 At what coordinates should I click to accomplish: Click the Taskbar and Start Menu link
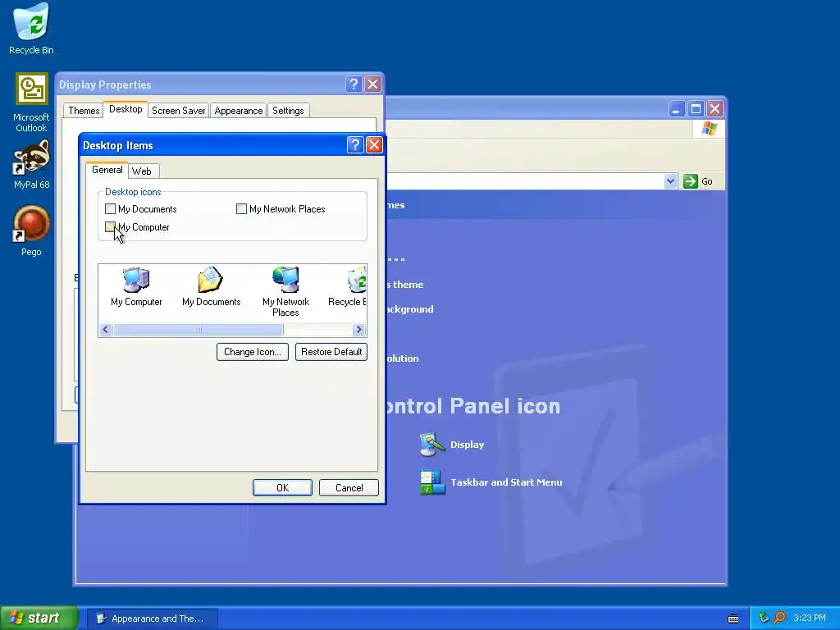tap(506, 482)
